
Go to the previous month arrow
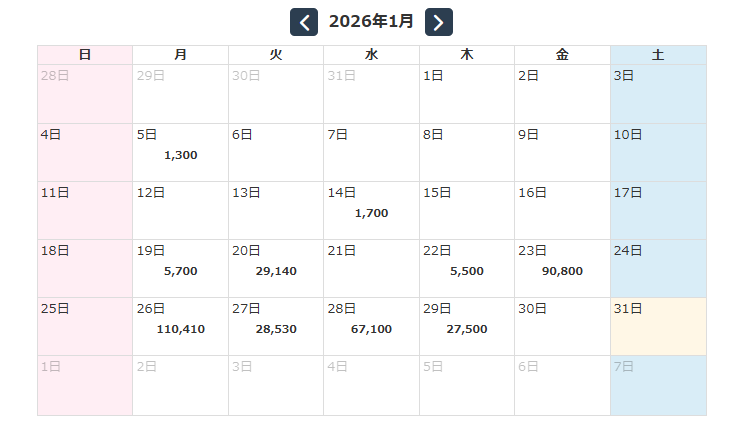[x=304, y=22]
